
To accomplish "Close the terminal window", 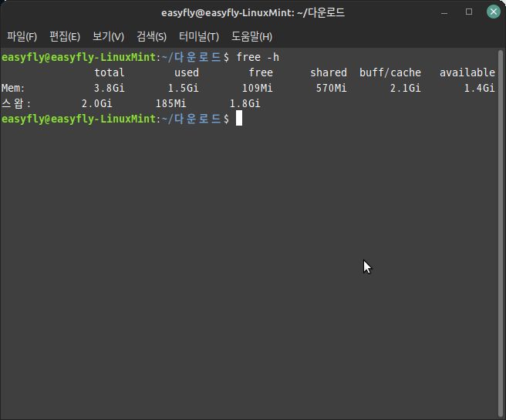I will tap(494, 12).
